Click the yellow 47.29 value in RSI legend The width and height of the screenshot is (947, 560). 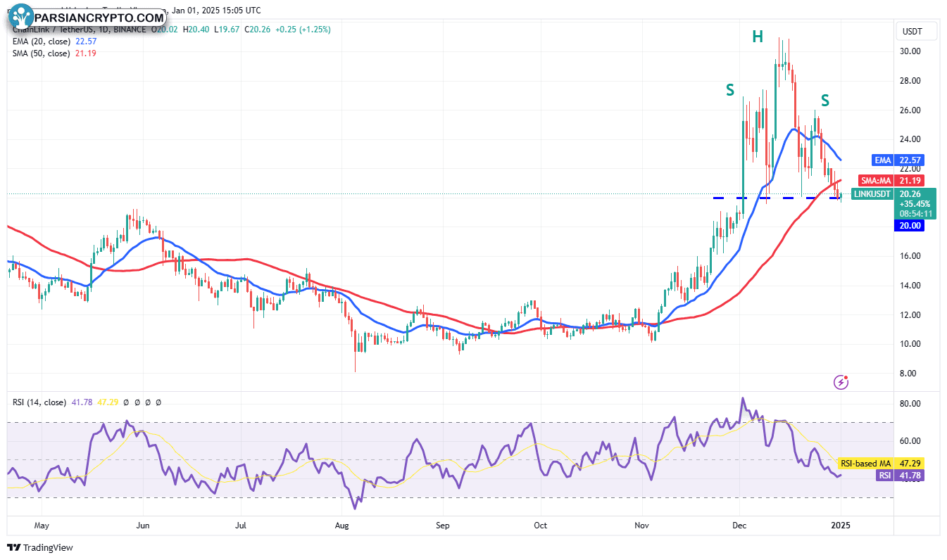(107, 402)
